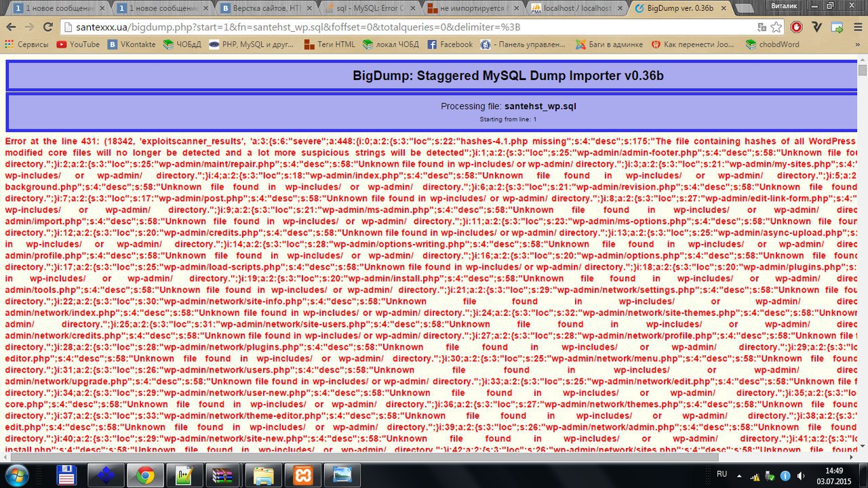Click the translate page icon in address bar
This screenshot has width=868, height=488.
762,27
